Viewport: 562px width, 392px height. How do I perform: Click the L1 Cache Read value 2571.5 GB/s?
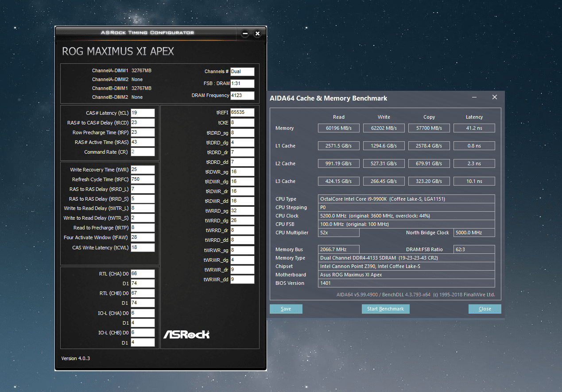click(339, 146)
